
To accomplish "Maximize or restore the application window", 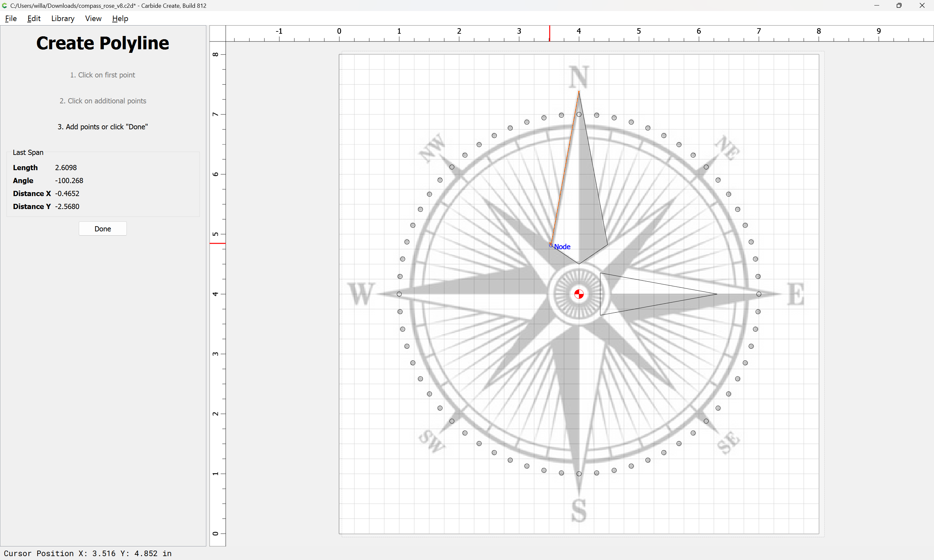I will 899,6.
